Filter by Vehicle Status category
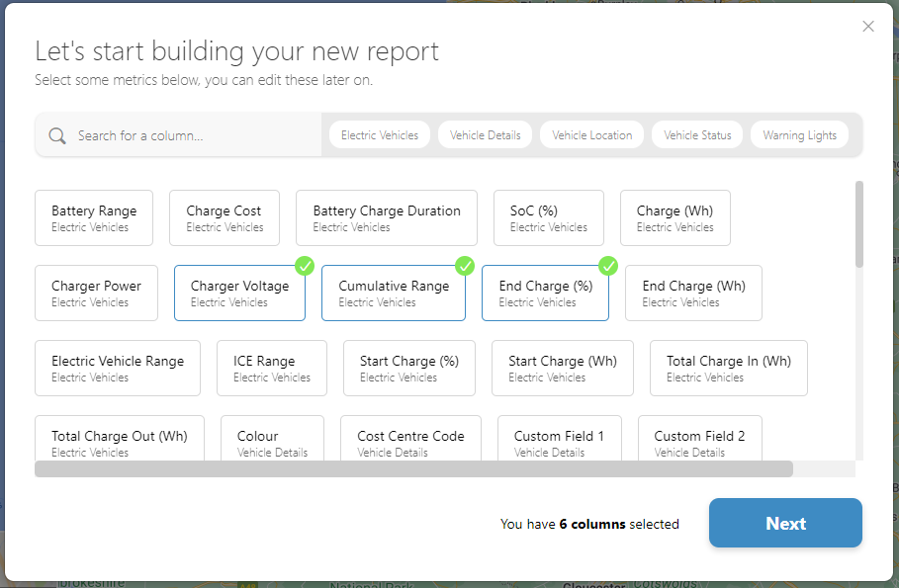Image resolution: width=899 pixels, height=588 pixels. click(697, 135)
